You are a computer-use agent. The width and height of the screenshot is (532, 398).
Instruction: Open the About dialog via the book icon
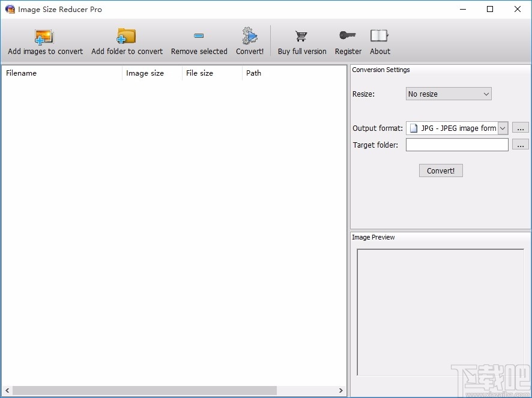[379, 36]
